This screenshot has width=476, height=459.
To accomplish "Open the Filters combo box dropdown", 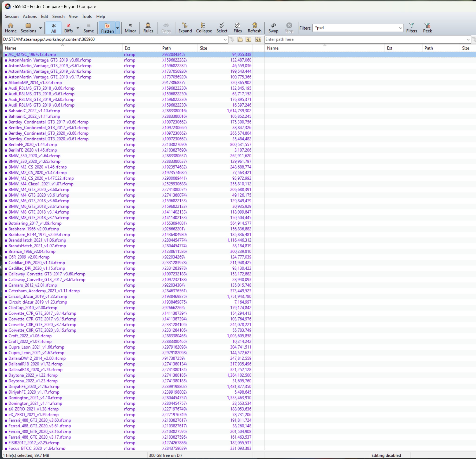I will pos(401,28).
